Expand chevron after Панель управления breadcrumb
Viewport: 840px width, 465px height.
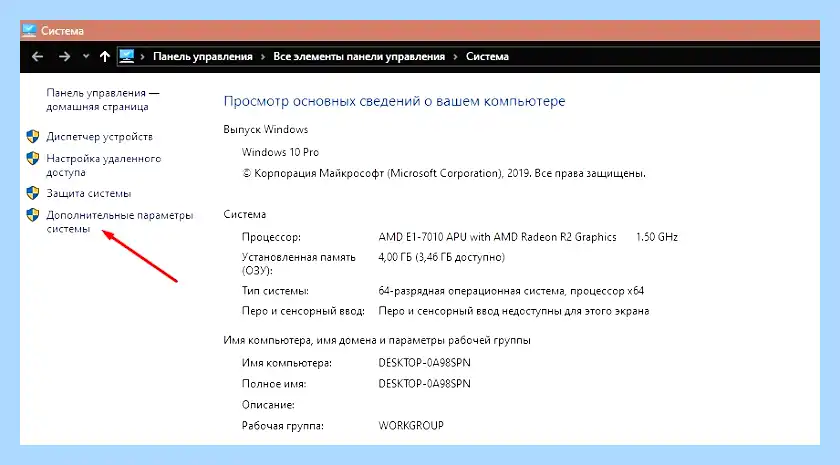point(263,57)
